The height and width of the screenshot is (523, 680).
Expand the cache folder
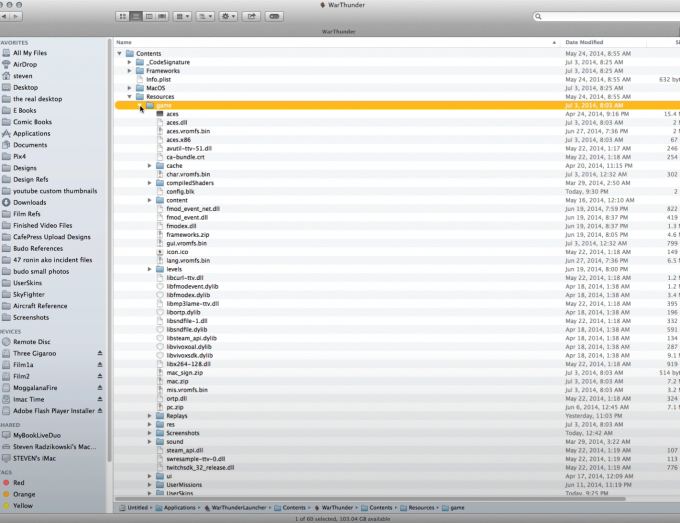click(x=150, y=166)
